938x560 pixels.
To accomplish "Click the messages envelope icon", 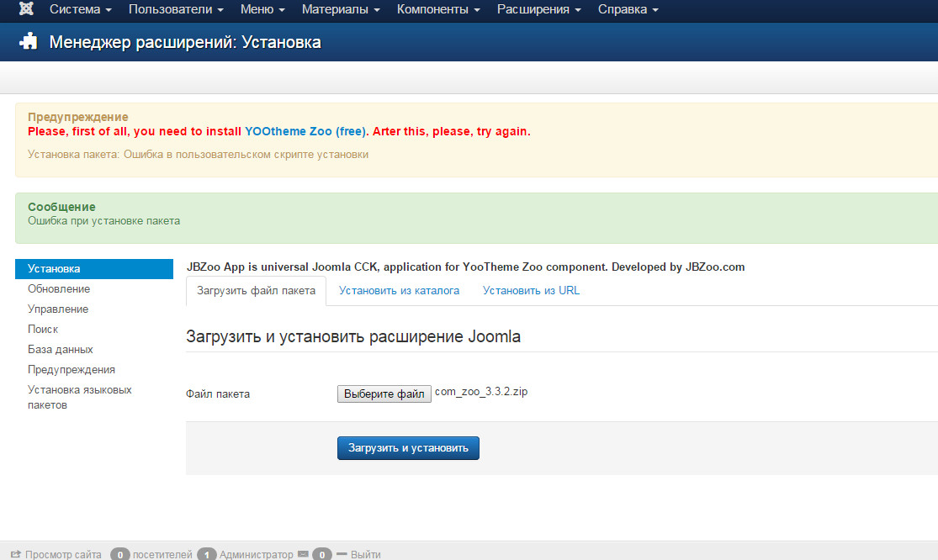I will pyautogui.click(x=303, y=554).
